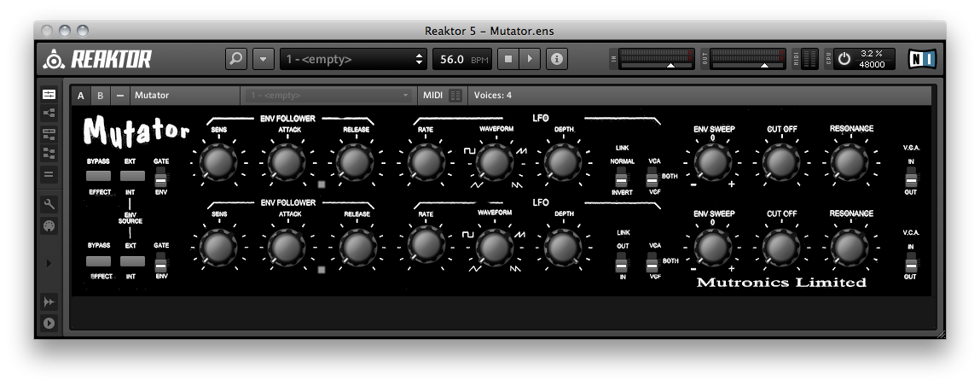Click the top LFO WAVEFORM knob

[x=495, y=162]
